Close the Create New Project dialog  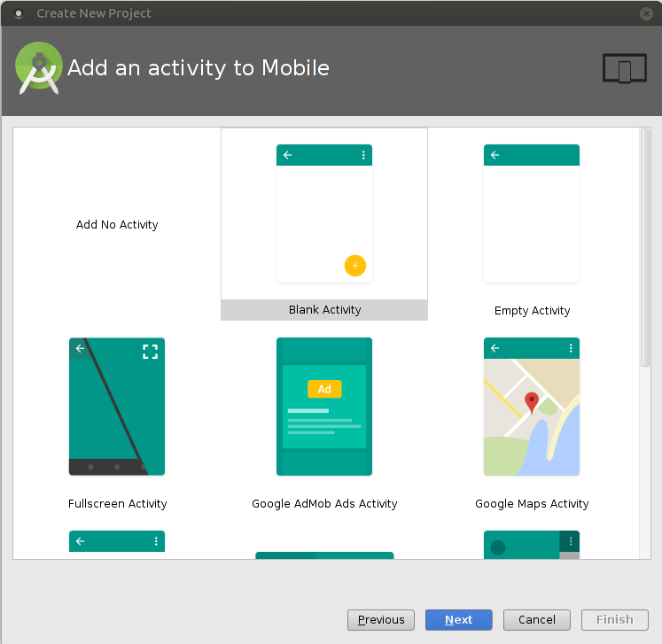point(646,13)
